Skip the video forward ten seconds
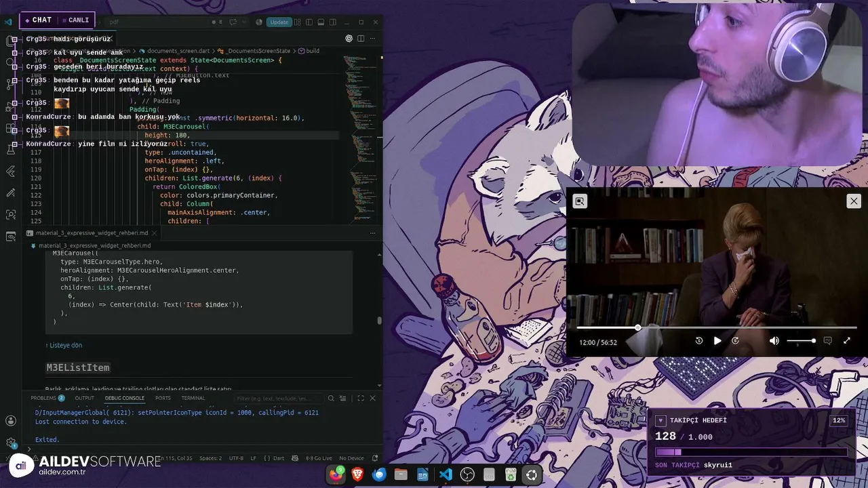868x488 pixels. [735, 341]
